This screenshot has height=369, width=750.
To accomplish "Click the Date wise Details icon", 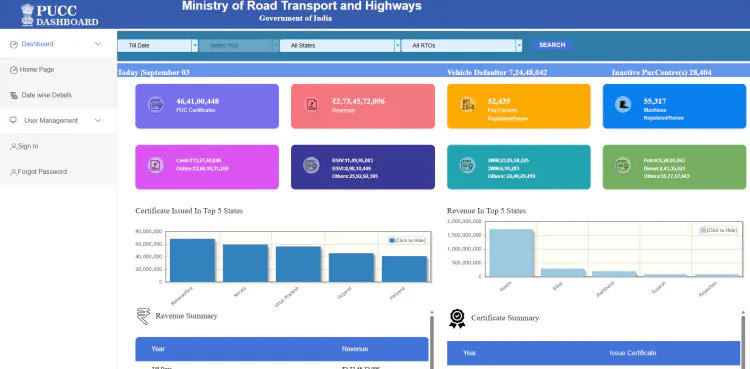I will tap(13, 95).
